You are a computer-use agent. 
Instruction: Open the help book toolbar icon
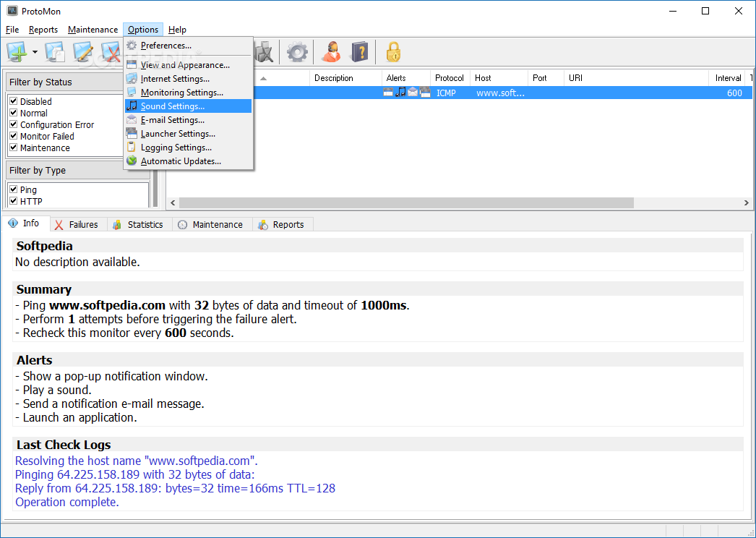[360, 51]
